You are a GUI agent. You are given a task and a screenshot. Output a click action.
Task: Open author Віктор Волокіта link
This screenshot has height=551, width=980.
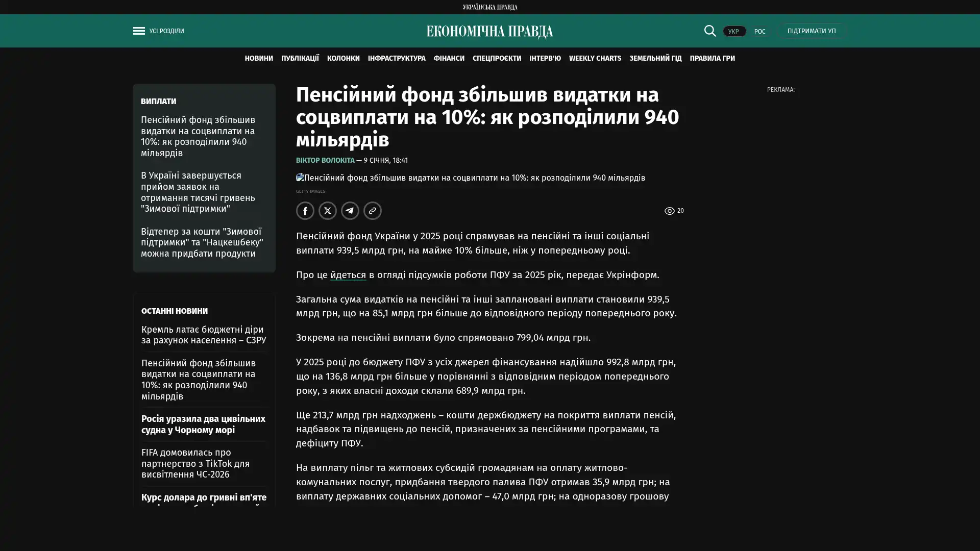[325, 161]
